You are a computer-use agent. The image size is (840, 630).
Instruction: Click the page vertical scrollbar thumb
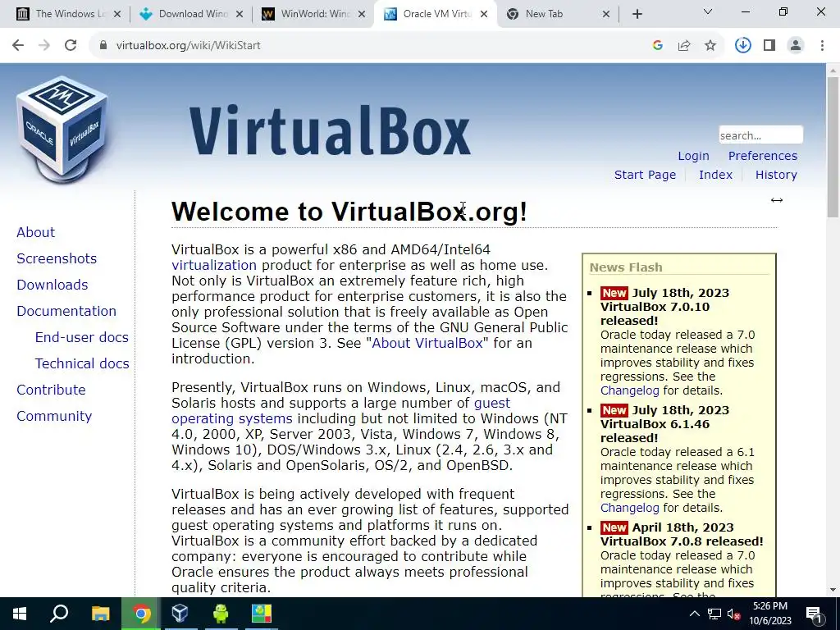point(833,148)
